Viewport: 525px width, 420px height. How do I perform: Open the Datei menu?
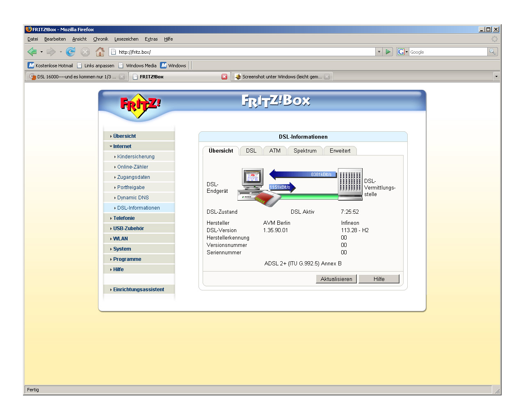[x=33, y=39]
